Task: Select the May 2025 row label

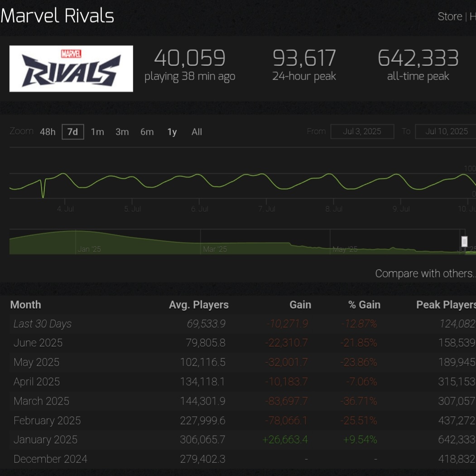Action: [36, 362]
